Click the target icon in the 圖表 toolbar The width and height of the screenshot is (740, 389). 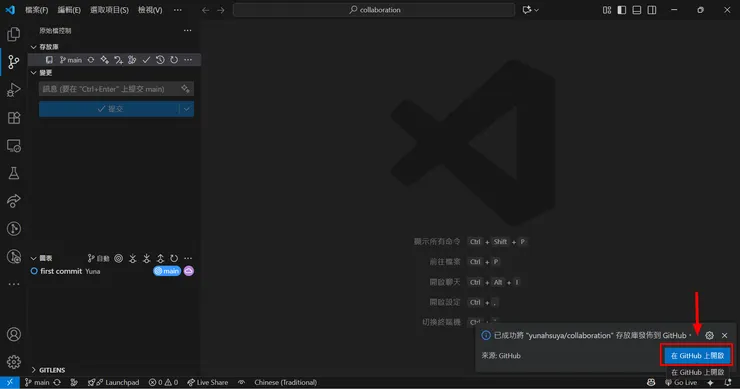(x=118, y=258)
